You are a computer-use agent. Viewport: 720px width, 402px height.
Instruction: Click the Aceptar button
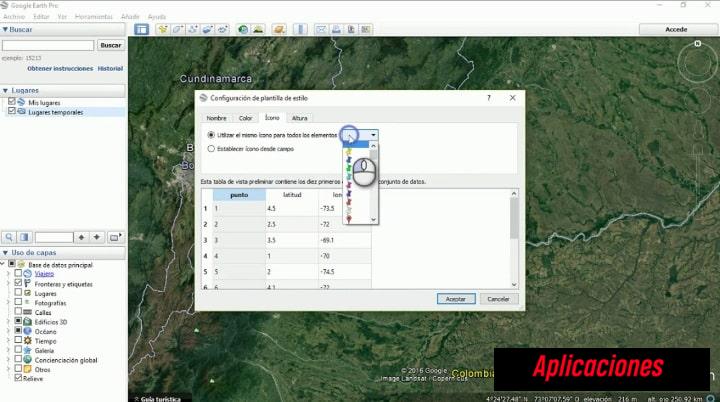[456, 299]
